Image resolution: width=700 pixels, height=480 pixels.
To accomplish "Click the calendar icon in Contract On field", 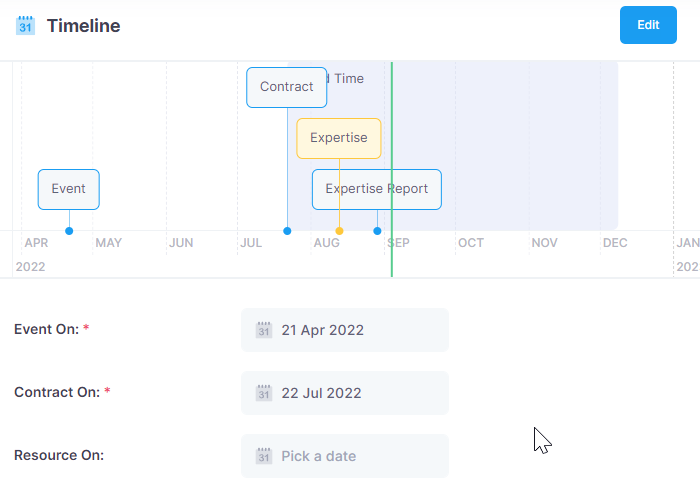I will click(x=264, y=393).
